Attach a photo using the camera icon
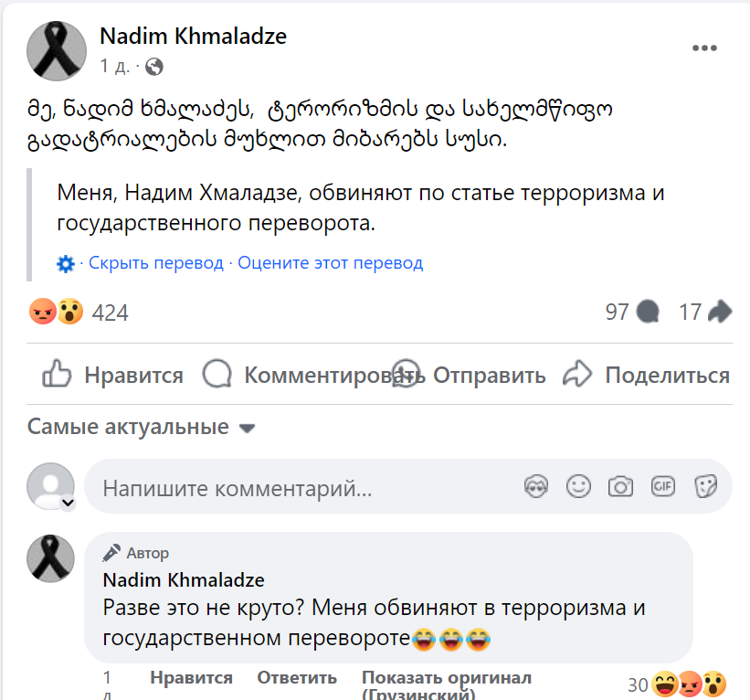 pyautogui.click(x=620, y=487)
